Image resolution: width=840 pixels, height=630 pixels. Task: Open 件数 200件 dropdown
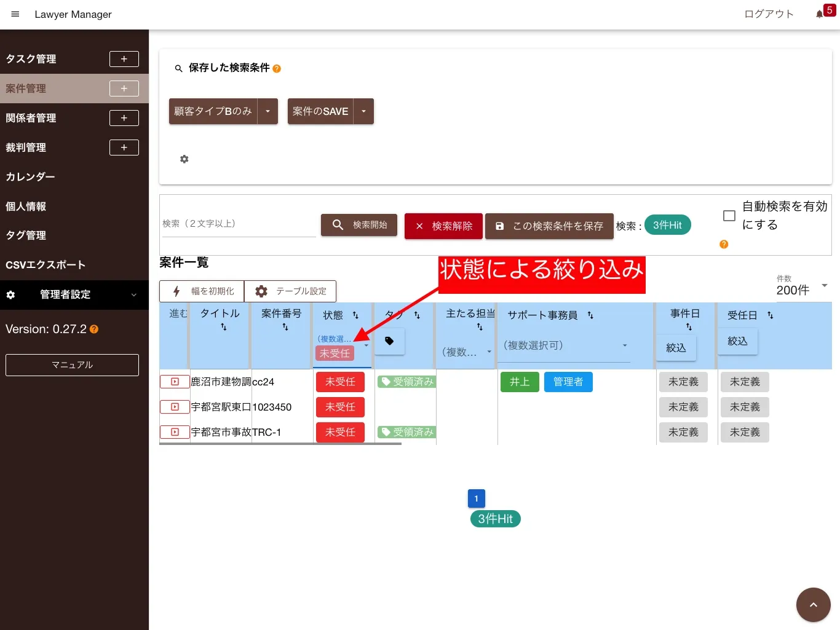click(802, 286)
